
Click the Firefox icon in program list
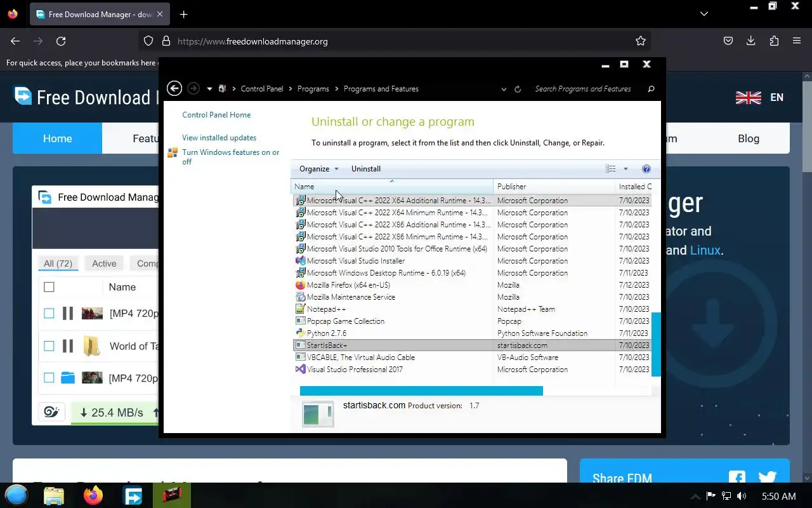301,285
